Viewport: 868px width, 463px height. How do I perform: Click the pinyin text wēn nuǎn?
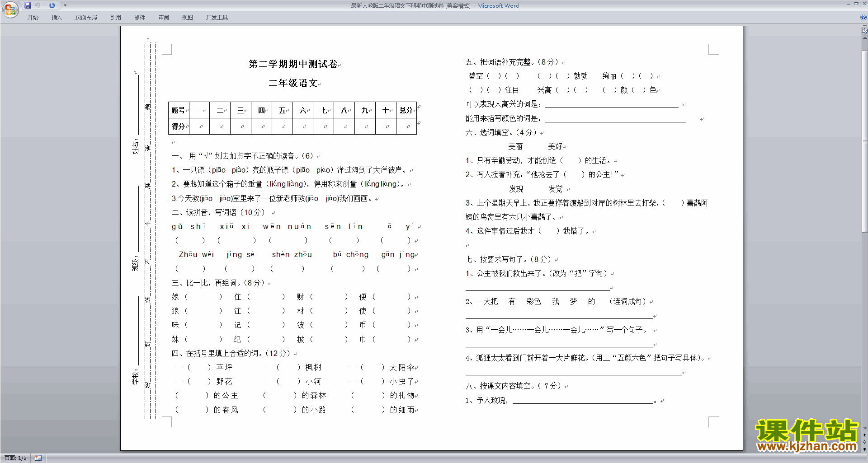pos(287,226)
